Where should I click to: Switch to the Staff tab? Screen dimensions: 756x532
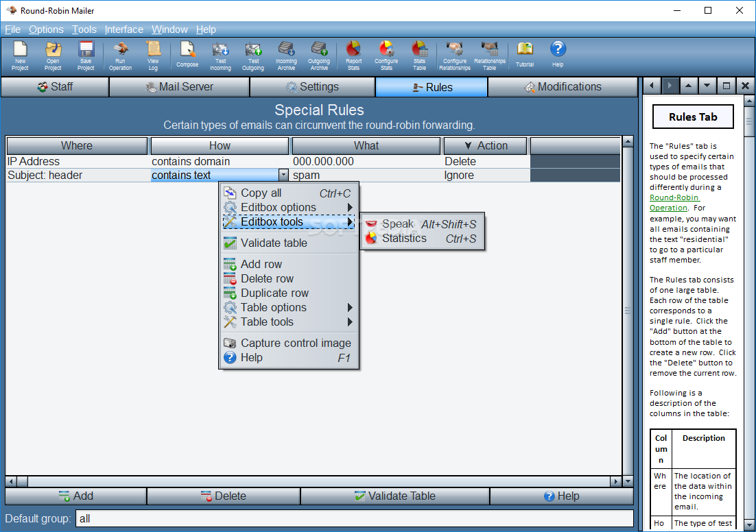55,87
